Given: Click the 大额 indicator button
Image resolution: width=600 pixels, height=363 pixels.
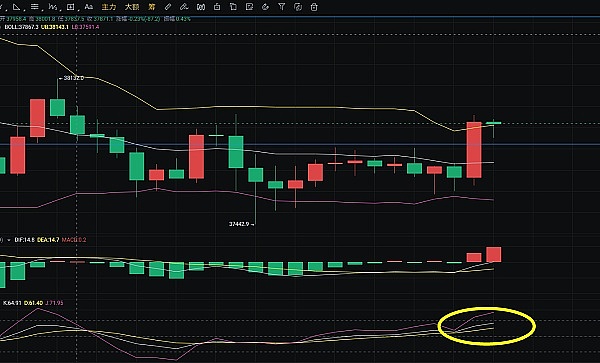Looking at the screenshot, I should pos(132,7).
